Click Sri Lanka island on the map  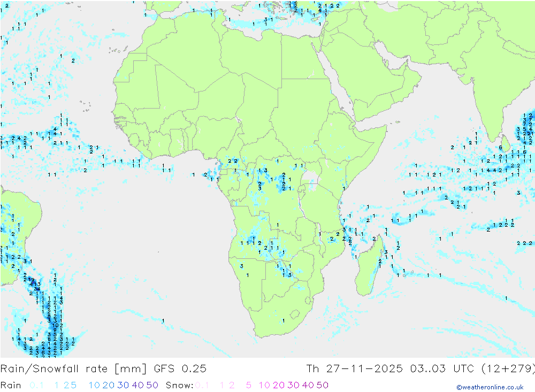pyautogui.click(x=505, y=143)
